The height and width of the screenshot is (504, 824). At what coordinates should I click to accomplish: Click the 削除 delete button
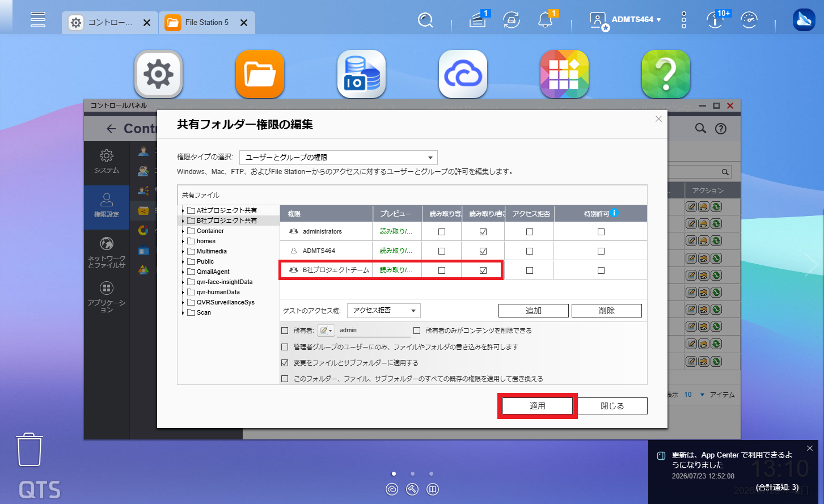607,311
